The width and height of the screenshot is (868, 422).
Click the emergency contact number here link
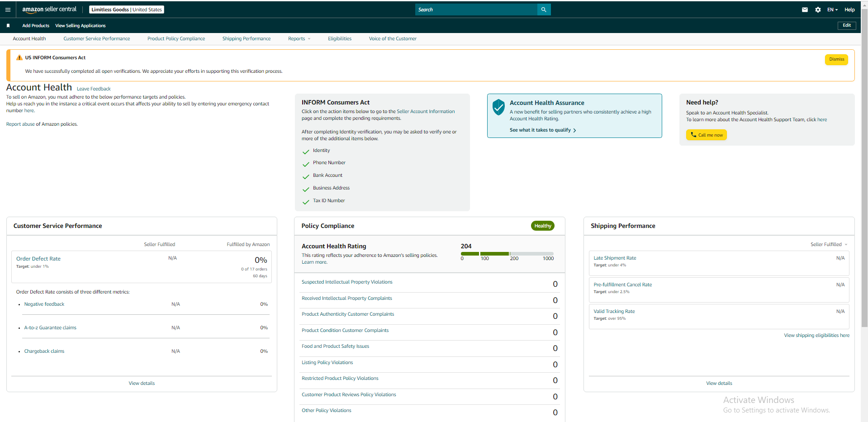(29, 111)
